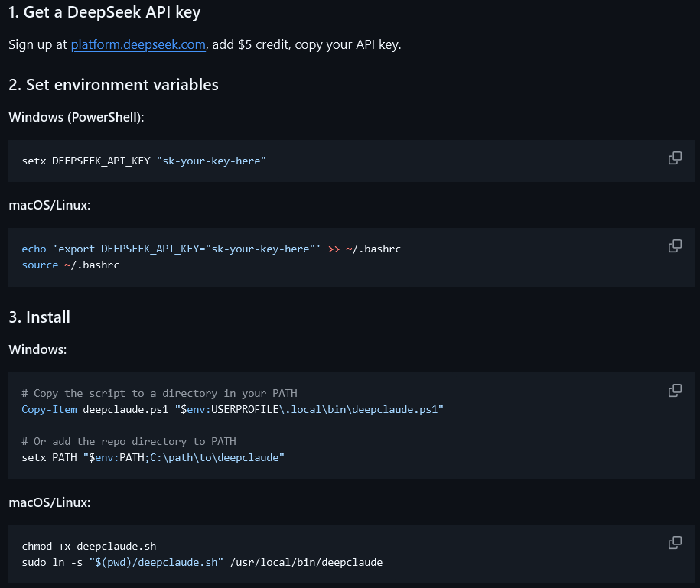Viewport: 700px width, 588px height.
Task: Copy the chmod and sudo ln commands
Action: pos(675,542)
